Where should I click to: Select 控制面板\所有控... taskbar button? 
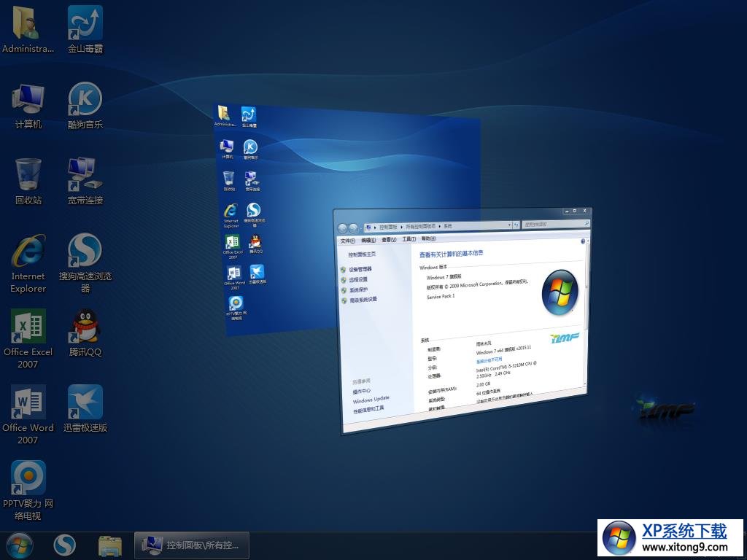pyautogui.click(x=192, y=545)
